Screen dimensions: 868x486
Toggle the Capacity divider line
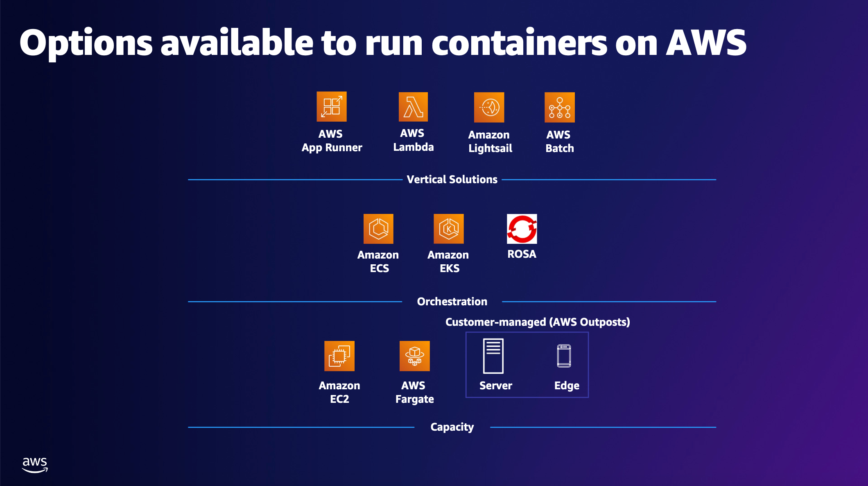pos(434,428)
